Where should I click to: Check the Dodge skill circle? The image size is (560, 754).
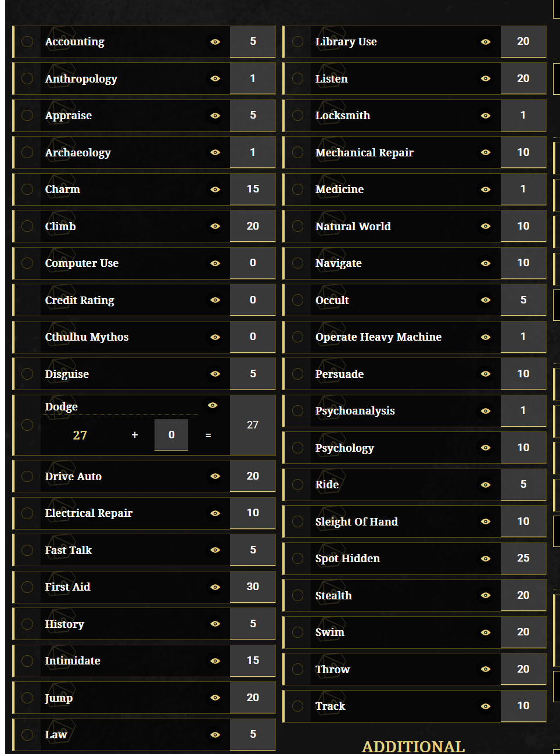[27, 425]
